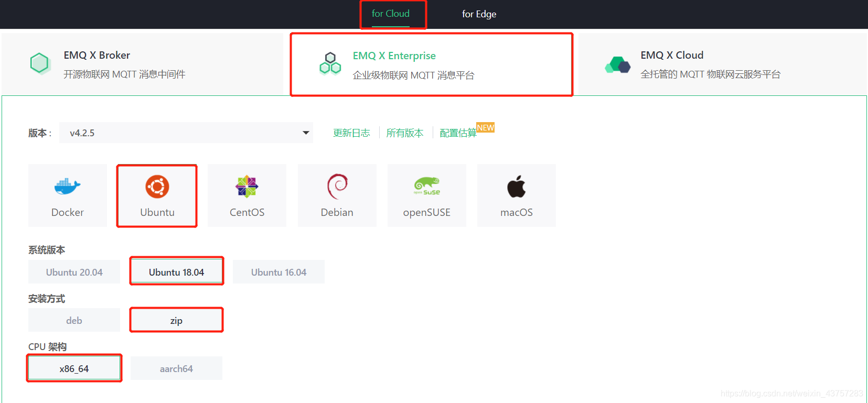Click the Debian swirl icon

[337, 187]
